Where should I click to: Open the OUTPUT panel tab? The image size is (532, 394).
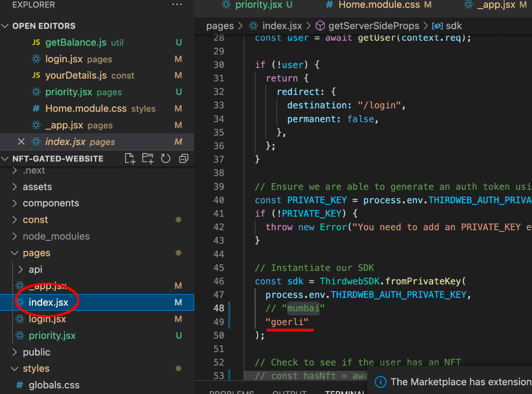click(289, 392)
